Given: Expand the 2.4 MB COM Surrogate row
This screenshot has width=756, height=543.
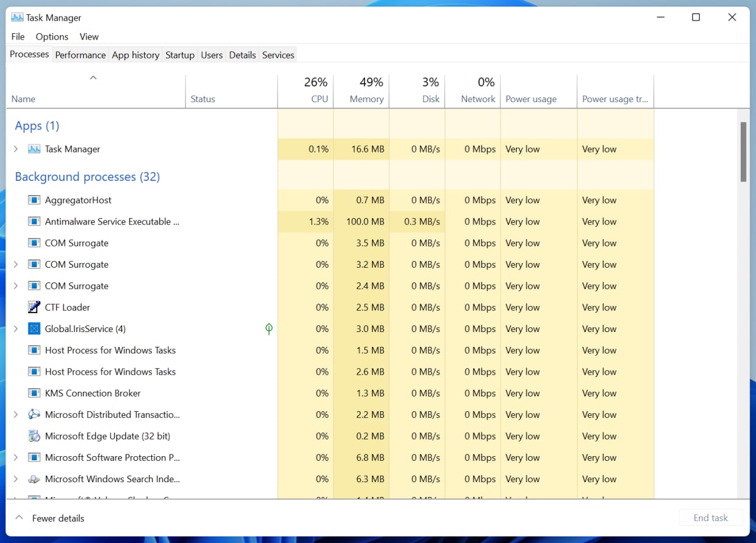Looking at the screenshot, I should point(16,286).
